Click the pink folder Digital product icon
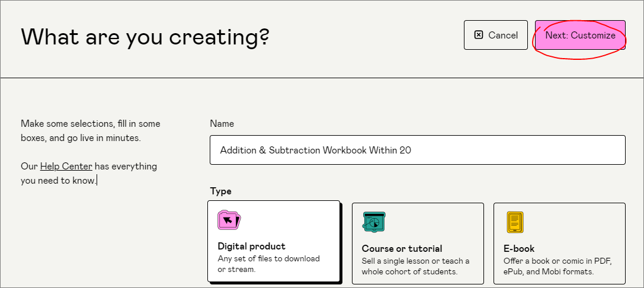644x288 pixels. [229, 220]
